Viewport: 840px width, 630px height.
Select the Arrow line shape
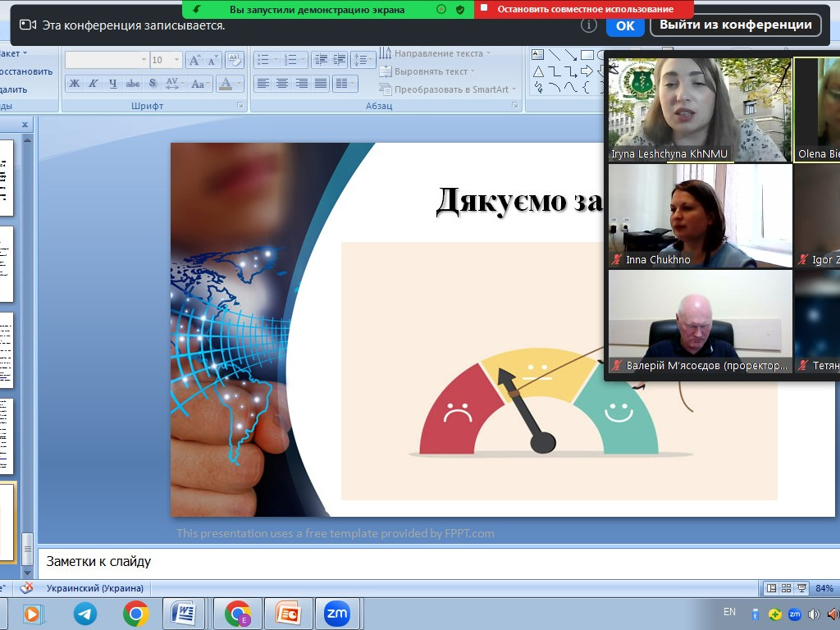click(571, 55)
